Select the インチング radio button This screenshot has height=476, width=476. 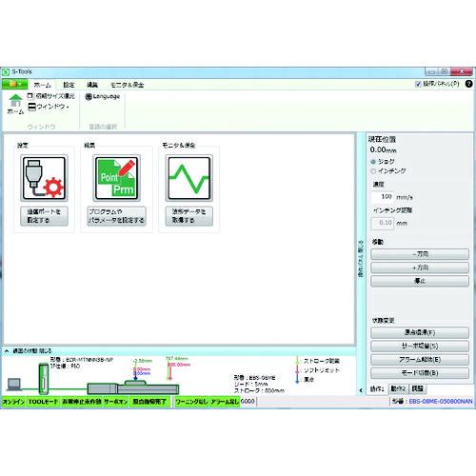click(373, 171)
